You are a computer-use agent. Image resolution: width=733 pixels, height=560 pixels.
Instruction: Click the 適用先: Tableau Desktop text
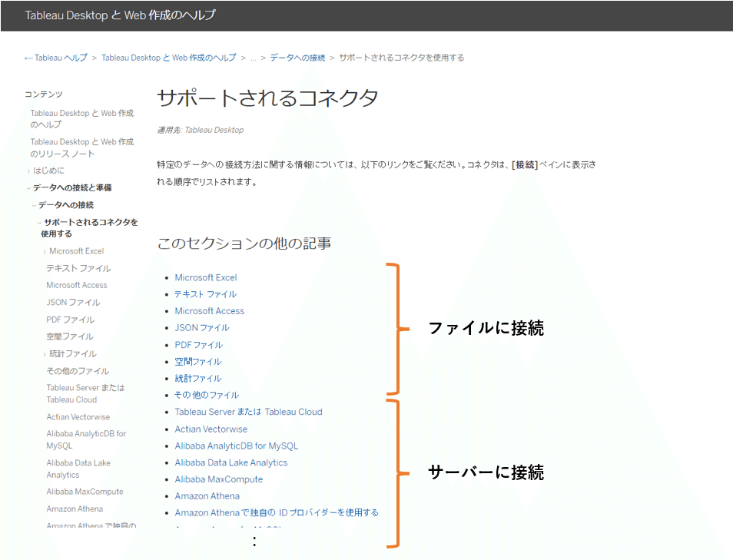tap(200, 130)
